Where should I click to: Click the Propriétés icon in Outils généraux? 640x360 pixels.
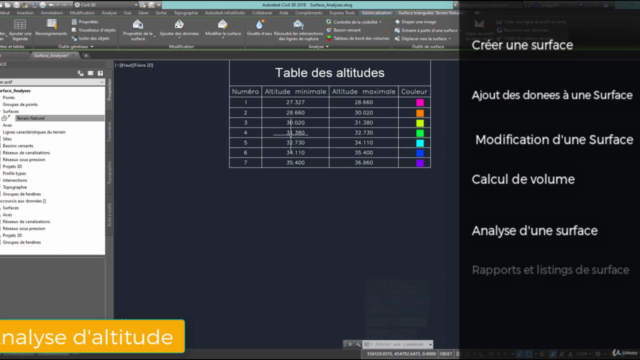pyautogui.click(x=74, y=22)
